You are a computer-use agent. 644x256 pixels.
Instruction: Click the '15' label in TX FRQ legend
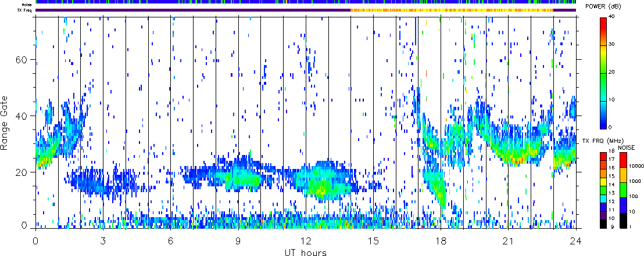tap(612, 176)
